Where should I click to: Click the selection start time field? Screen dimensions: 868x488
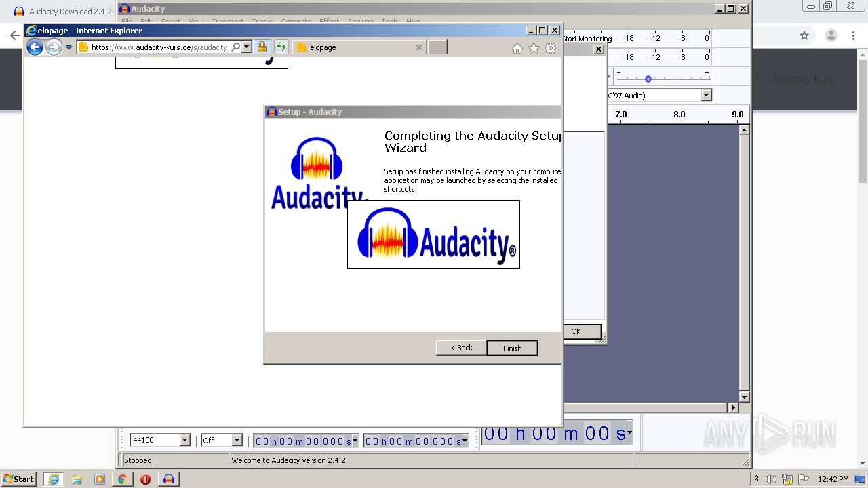click(302, 441)
